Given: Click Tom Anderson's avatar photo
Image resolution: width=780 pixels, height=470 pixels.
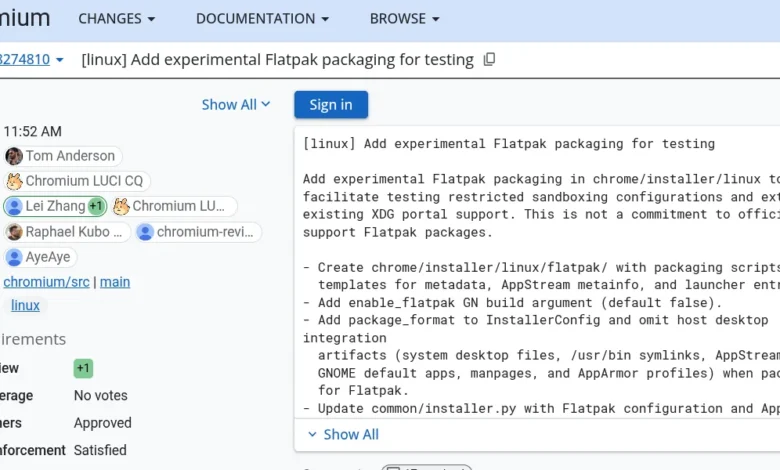Looking at the screenshot, I should [x=14, y=156].
